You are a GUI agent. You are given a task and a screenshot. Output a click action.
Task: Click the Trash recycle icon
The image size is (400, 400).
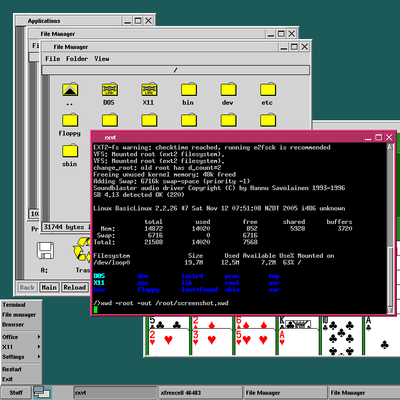(82, 249)
